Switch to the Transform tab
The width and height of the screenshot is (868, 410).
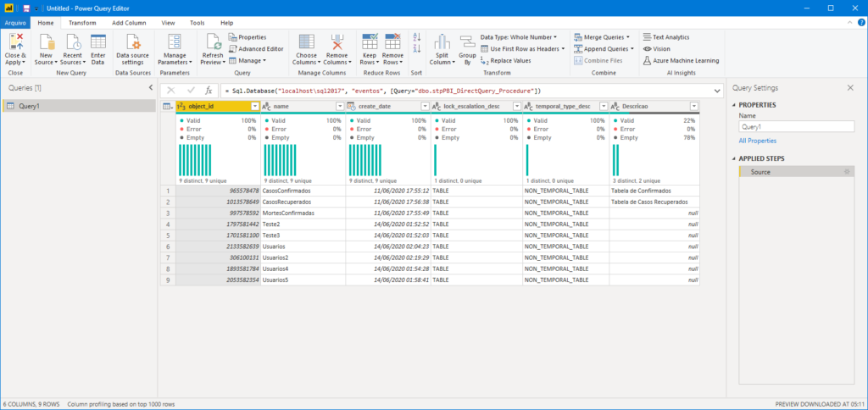(x=82, y=23)
